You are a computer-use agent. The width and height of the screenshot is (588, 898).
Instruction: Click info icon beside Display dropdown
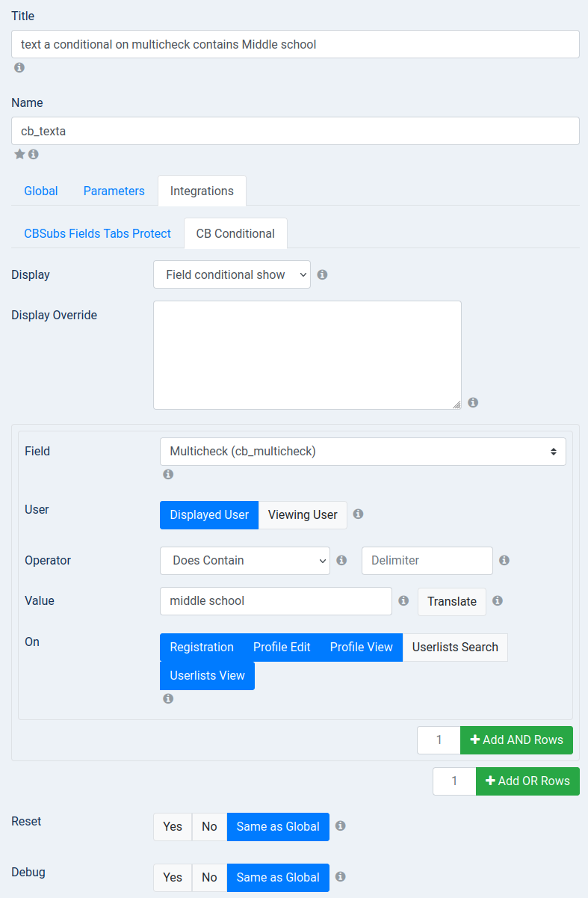click(x=322, y=274)
